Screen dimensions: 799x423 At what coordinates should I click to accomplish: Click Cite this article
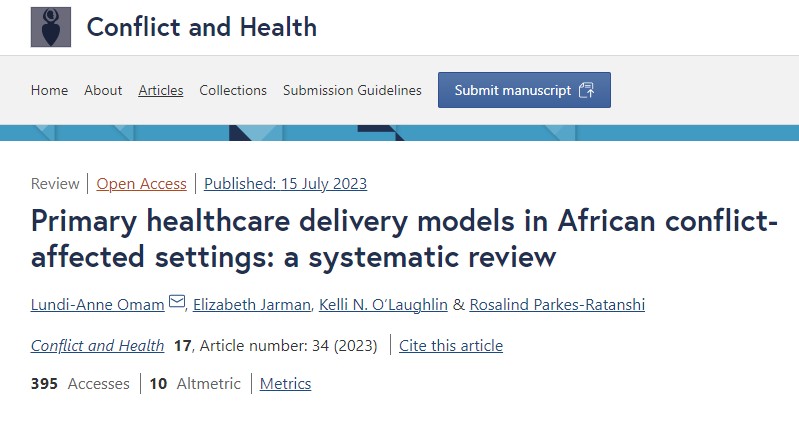click(450, 346)
